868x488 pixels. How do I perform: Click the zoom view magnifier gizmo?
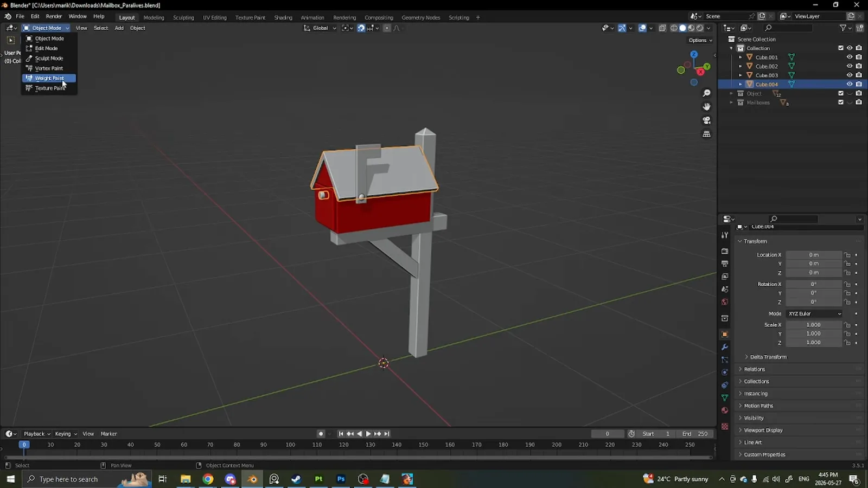pos(706,93)
